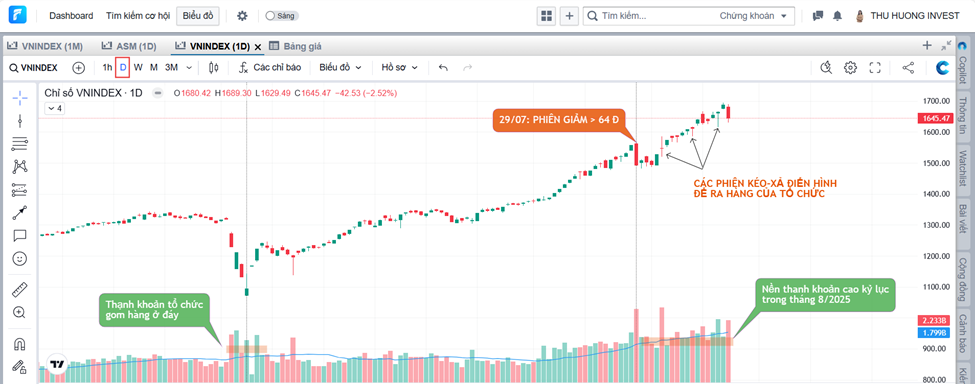Open the Cảnh báo side tab

point(963,334)
